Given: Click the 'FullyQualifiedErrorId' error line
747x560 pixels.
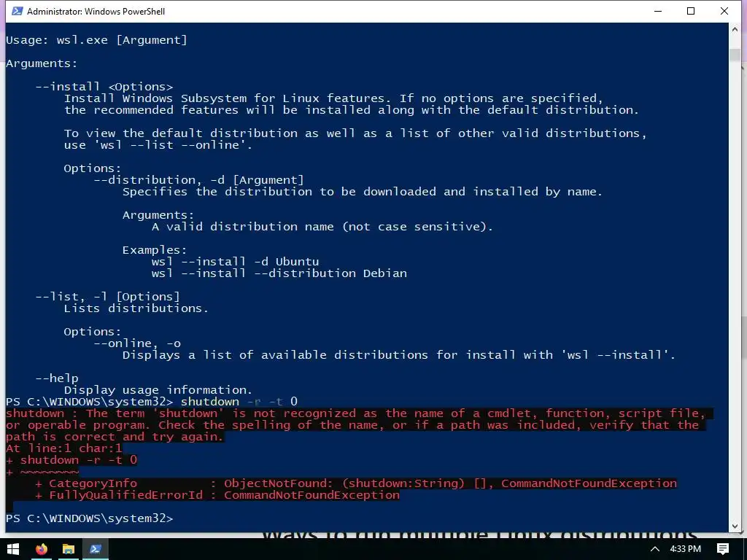Looking at the screenshot, I should (x=217, y=495).
